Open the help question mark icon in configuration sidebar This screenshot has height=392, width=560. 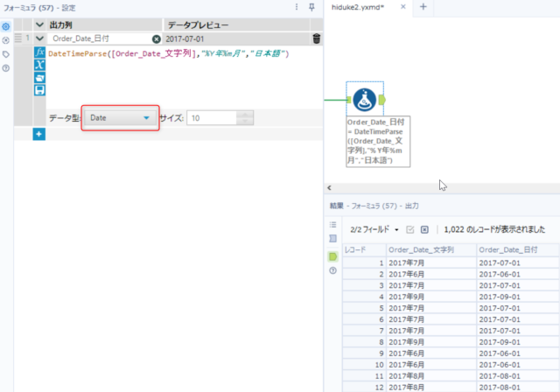pyautogui.click(x=6, y=68)
